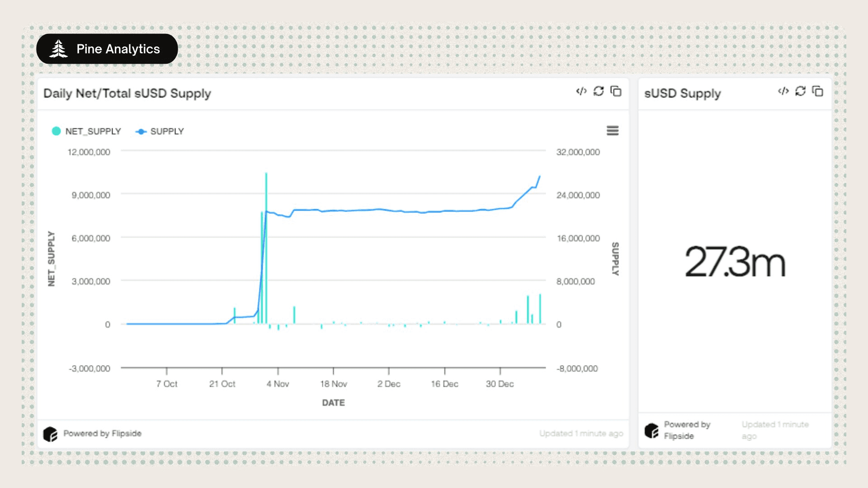Click Flipside logo in chart footer
Viewport: 868px width, 488px height.
[x=50, y=434]
